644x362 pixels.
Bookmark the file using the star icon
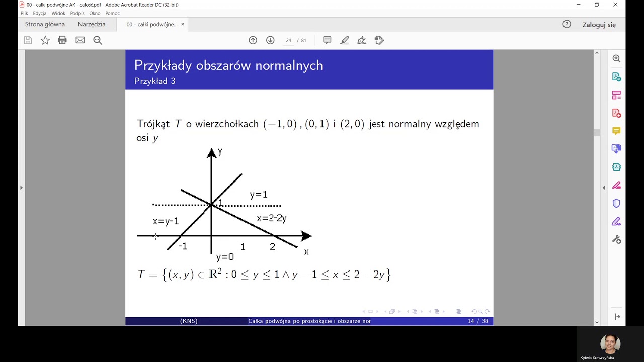45,40
